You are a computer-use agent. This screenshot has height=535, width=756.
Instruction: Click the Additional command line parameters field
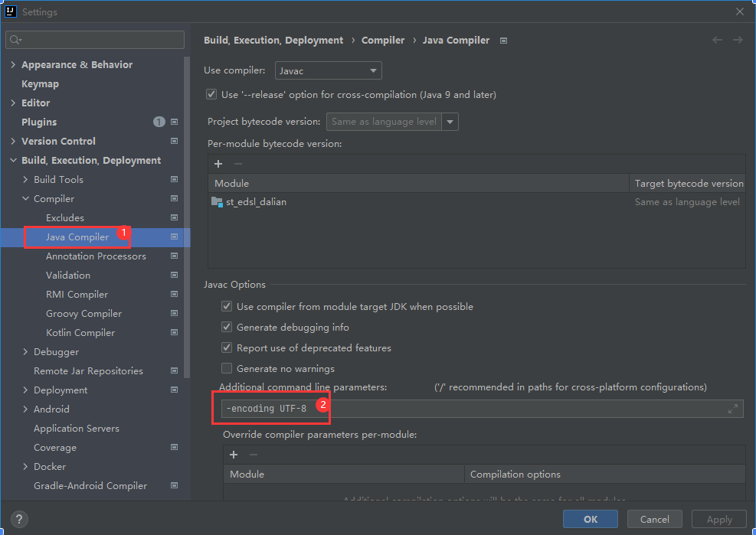482,409
